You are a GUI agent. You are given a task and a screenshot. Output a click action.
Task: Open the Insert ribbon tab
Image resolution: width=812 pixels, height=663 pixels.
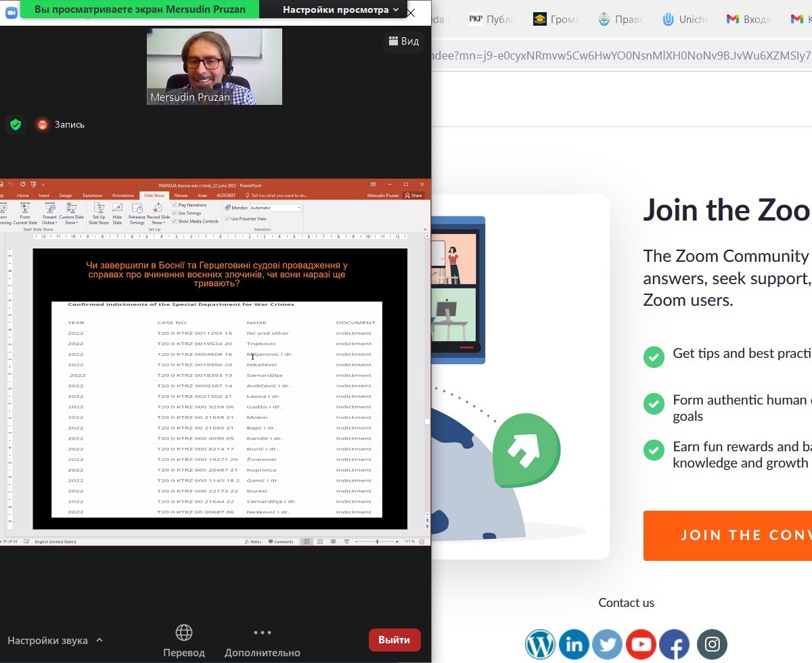(x=44, y=196)
